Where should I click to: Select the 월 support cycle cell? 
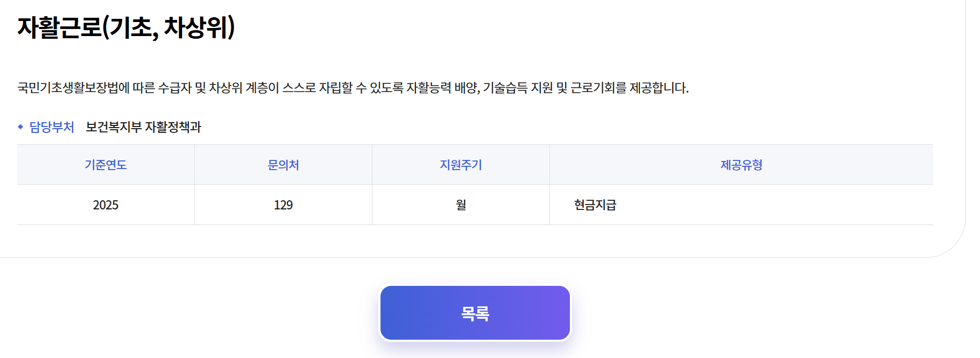click(461, 205)
